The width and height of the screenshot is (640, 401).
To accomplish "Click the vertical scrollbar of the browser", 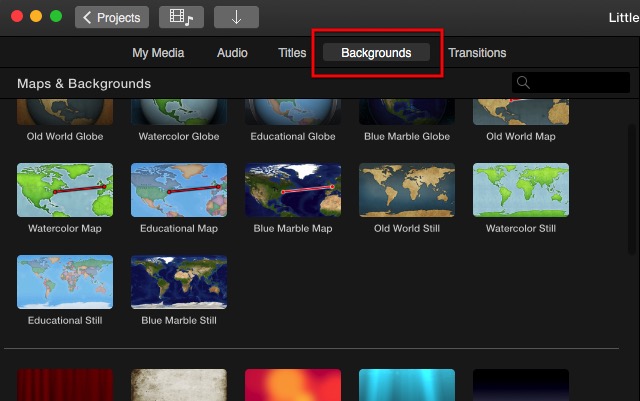I will 633,189.
